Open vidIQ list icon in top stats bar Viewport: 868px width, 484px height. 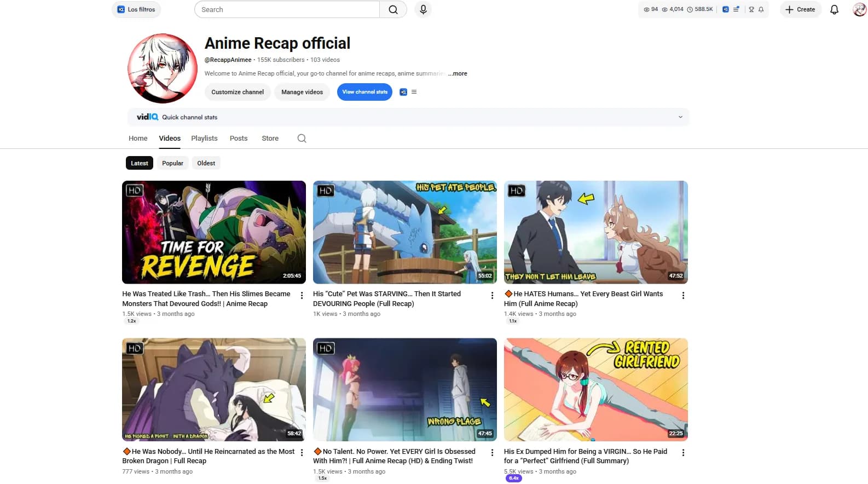pyautogui.click(x=736, y=9)
